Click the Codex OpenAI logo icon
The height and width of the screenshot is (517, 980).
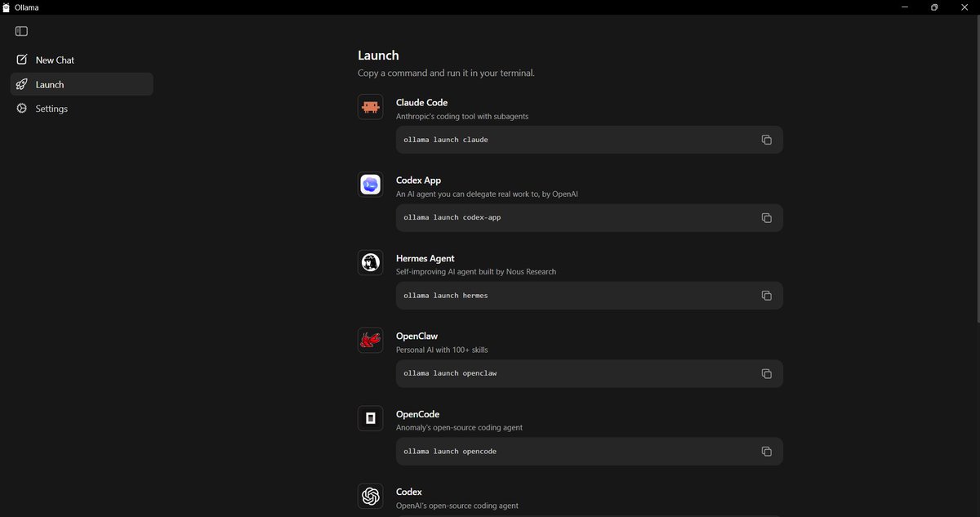[371, 496]
